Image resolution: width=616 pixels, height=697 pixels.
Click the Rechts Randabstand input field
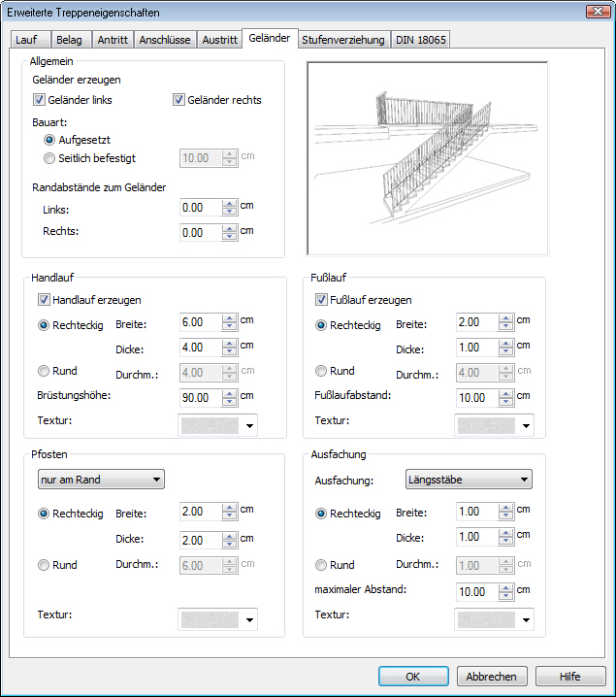tap(201, 232)
